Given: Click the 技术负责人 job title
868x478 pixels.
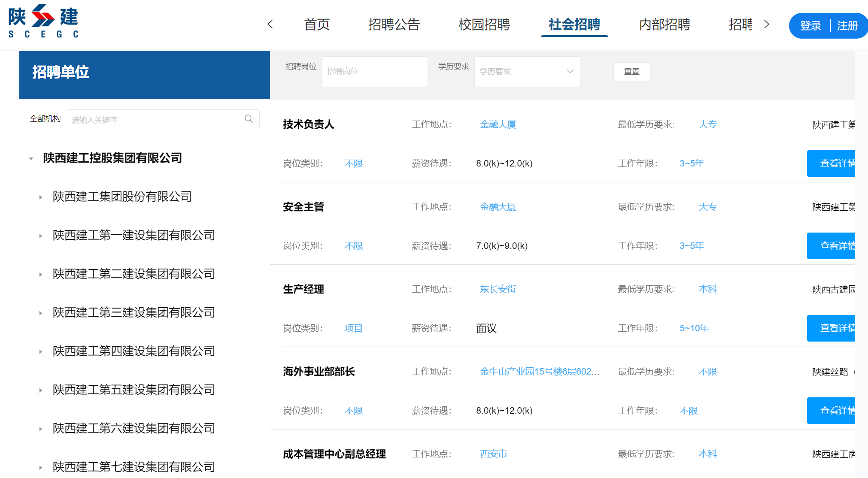Looking at the screenshot, I should pyautogui.click(x=308, y=124).
